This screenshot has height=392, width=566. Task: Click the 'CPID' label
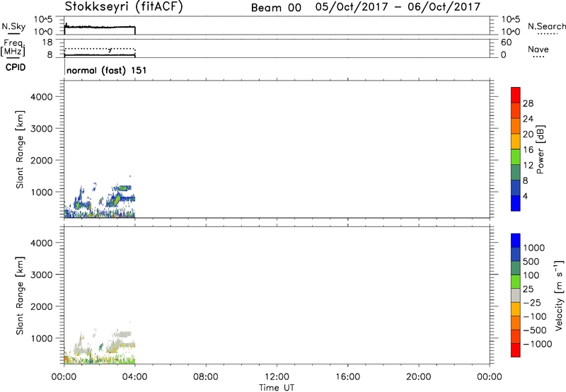pos(16,67)
